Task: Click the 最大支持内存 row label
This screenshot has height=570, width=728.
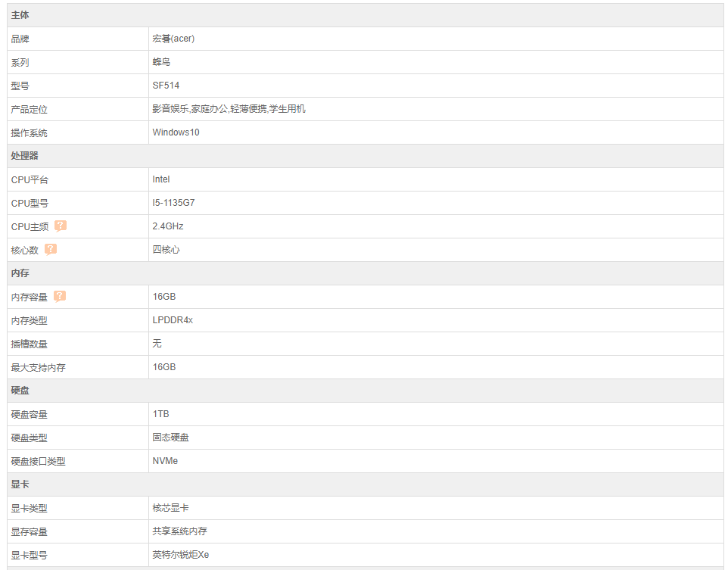Action: pyautogui.click(x=38, y=367)
